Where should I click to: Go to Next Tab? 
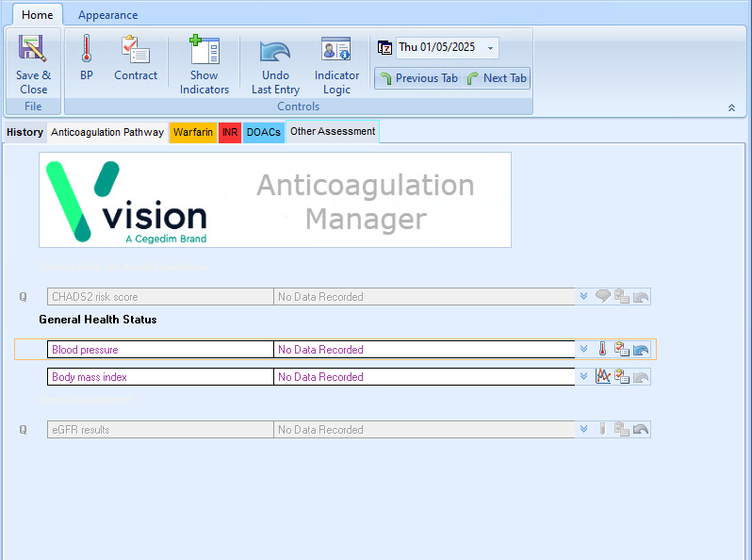point(497,78)
